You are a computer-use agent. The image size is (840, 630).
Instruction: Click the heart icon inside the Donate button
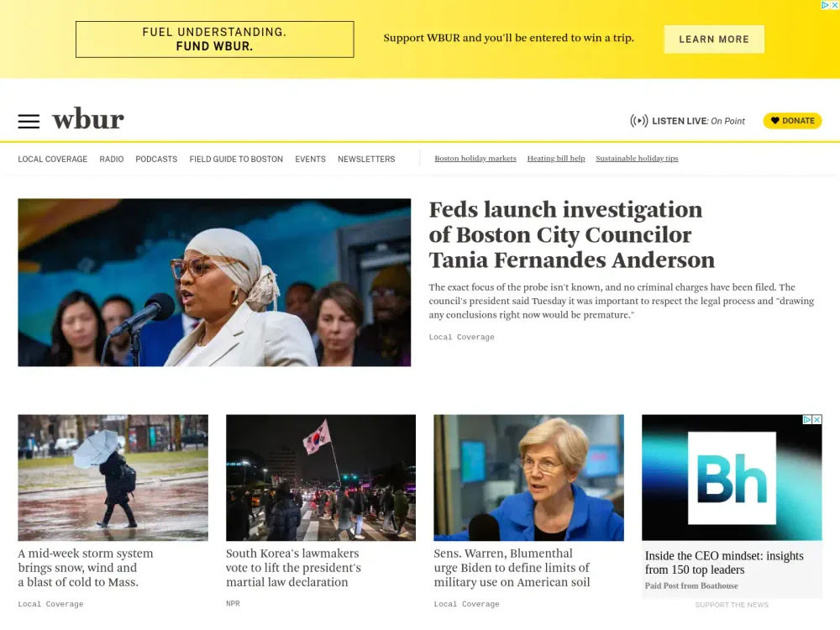click(x=774, y=120)
